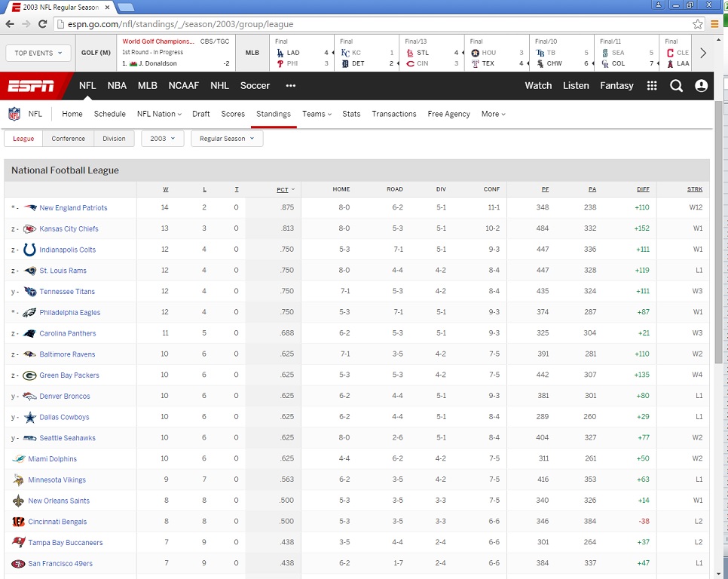The image size is (728, 579).
Task: Expand the NFL Nation menu
Action: (x=159, y=114)
